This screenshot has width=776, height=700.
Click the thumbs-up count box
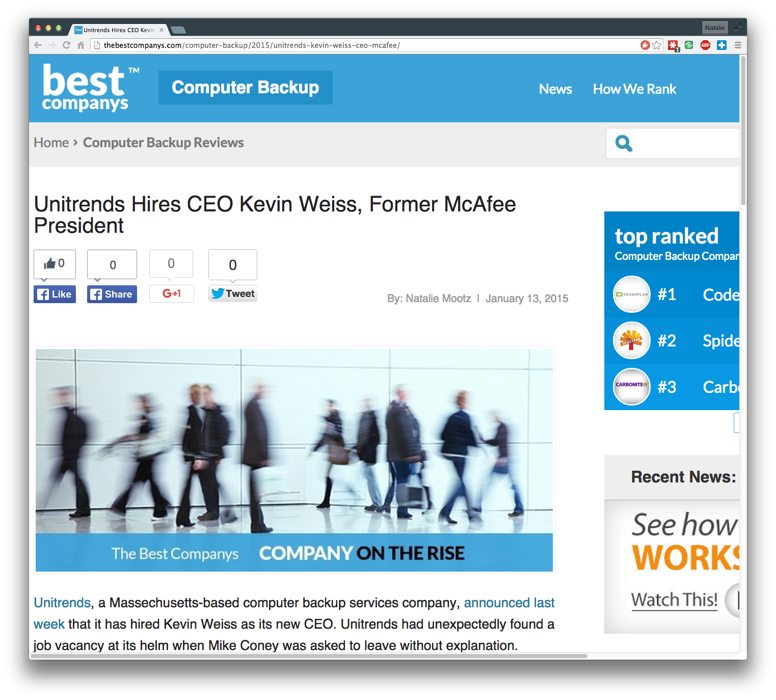coord(55,264)
